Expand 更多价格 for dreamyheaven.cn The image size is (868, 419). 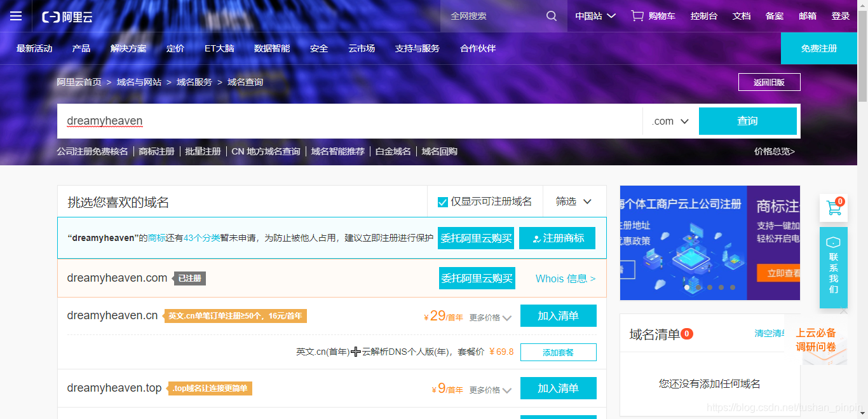click(x=491, y=318)
